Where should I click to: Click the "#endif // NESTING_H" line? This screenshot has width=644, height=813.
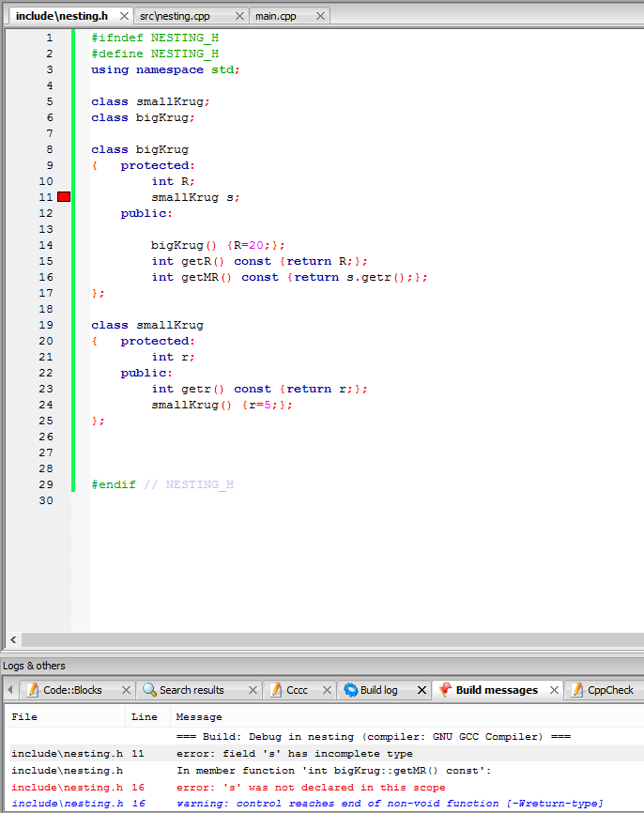(x=162, y=484)
